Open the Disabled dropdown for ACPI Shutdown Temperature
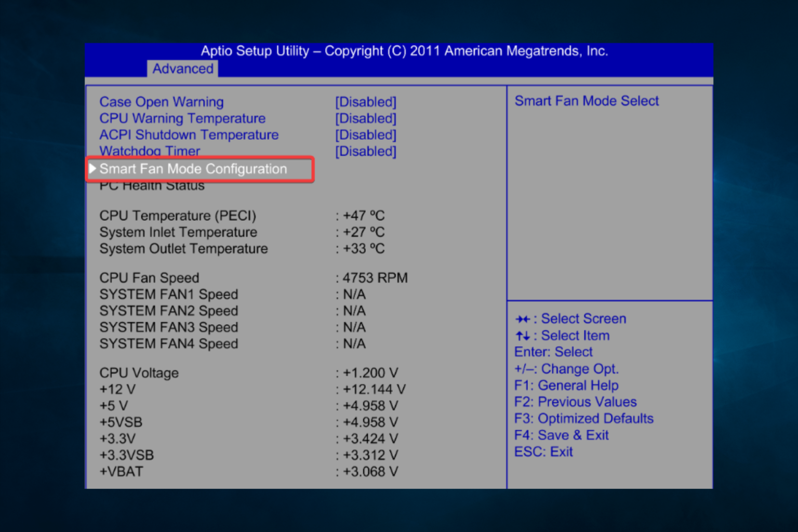 point(366,135)
